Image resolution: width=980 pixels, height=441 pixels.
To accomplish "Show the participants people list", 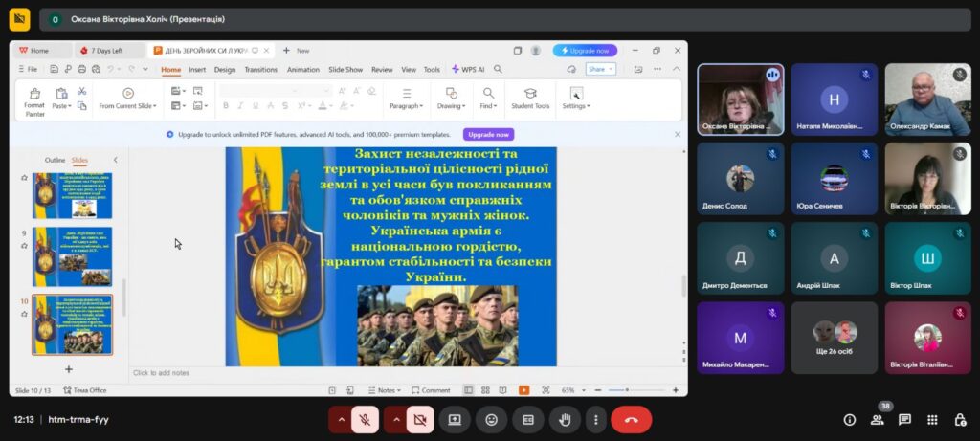I will [877, 419].
